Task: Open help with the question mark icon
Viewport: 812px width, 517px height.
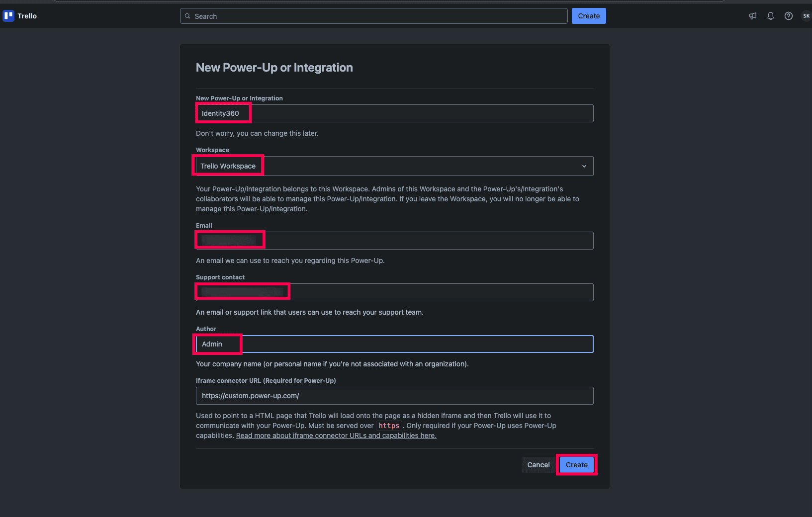Action: [x=788, y=15]
